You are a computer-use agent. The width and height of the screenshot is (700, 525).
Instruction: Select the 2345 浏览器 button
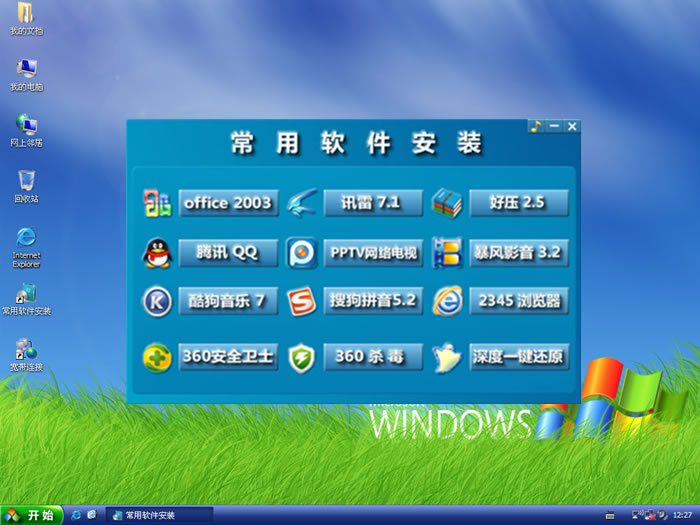(519, 301)
